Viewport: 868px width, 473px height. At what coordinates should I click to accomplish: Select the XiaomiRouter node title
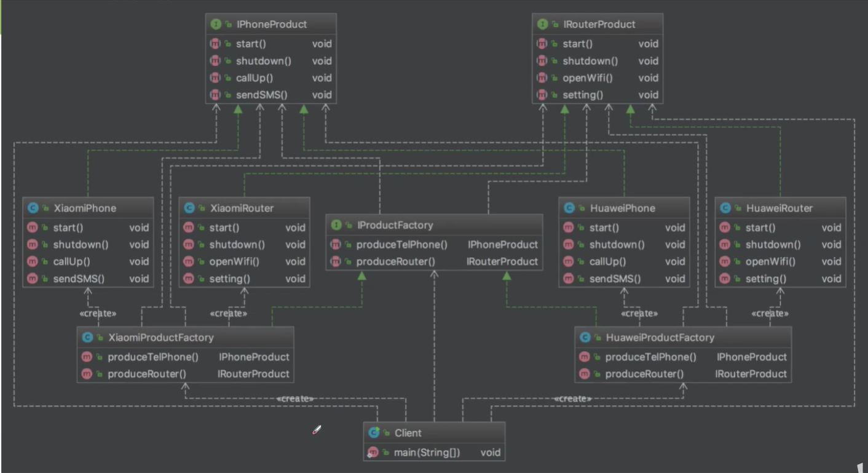[242, 209]
